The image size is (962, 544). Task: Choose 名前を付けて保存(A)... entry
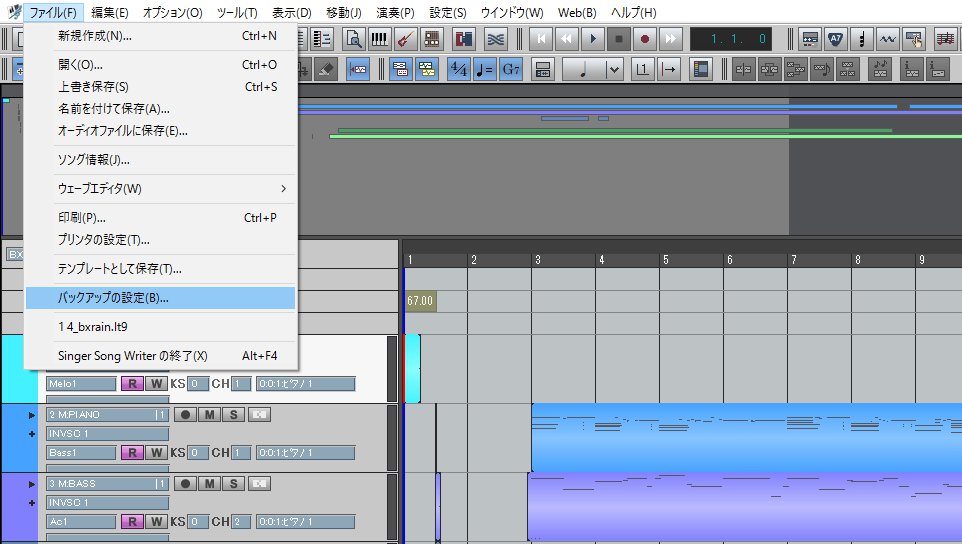pos(161,109)
